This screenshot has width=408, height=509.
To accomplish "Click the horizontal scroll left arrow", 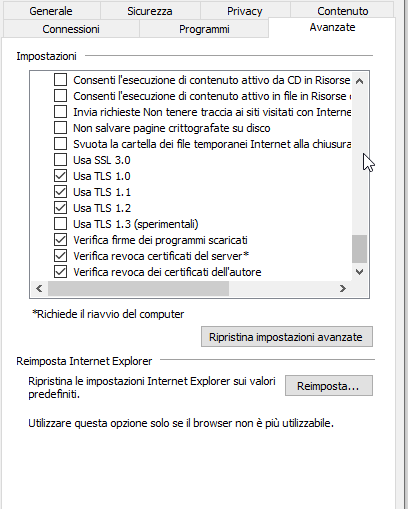I will [x=39, y=288].
